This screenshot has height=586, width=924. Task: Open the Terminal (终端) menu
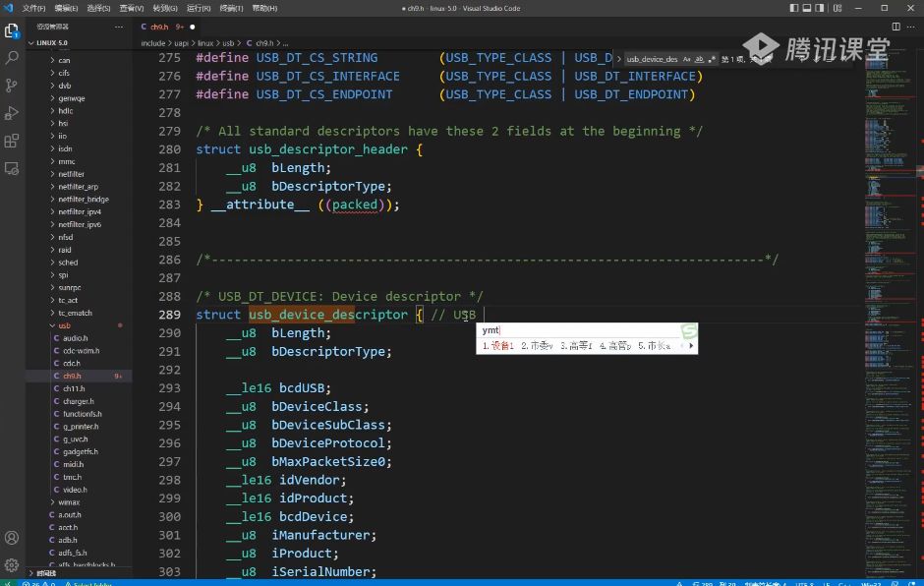point(231,8)
